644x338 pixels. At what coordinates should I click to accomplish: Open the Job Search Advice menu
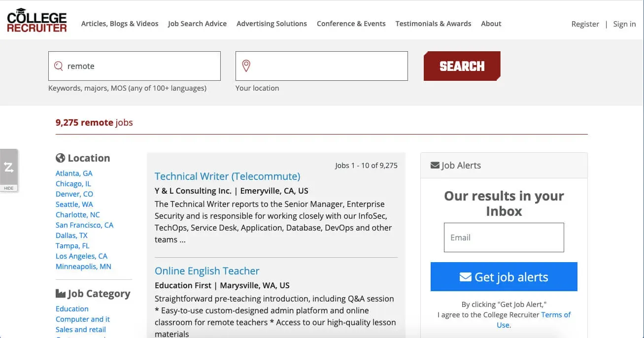tap(197, 24)
